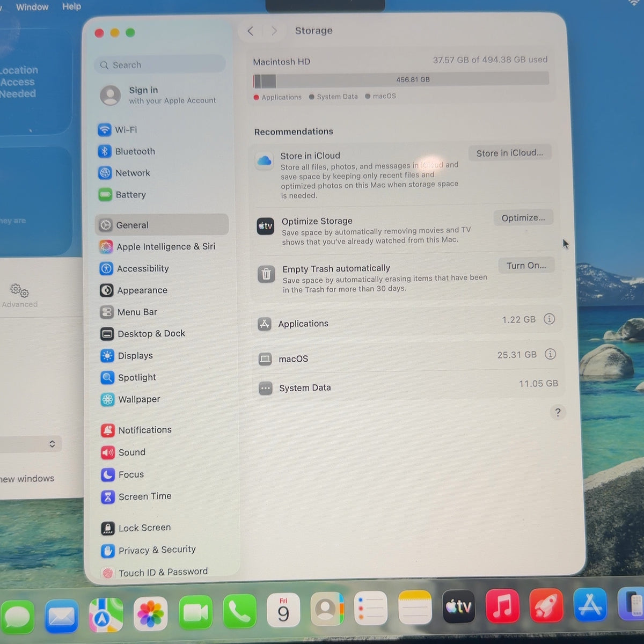Click the Optimize button
The image size is (644, 644).
click(x=523, y=218)
